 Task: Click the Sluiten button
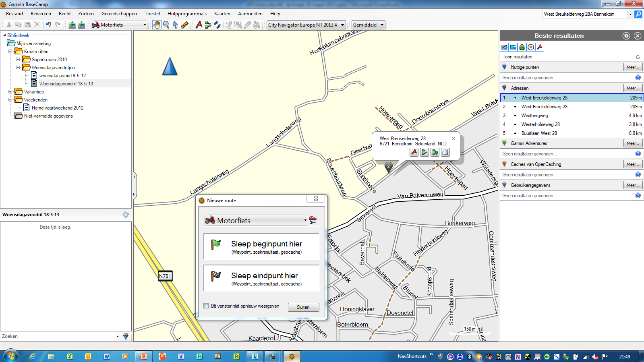pos(303,307)
